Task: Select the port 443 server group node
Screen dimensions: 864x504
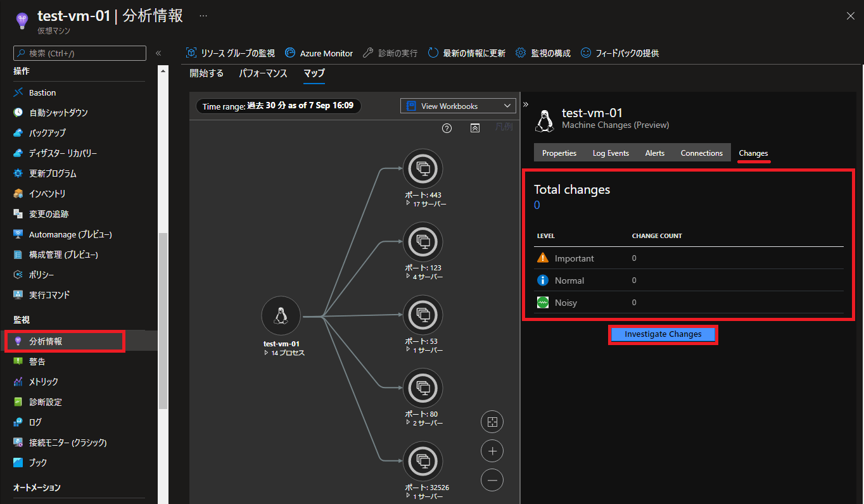Action: click(422, 168)
